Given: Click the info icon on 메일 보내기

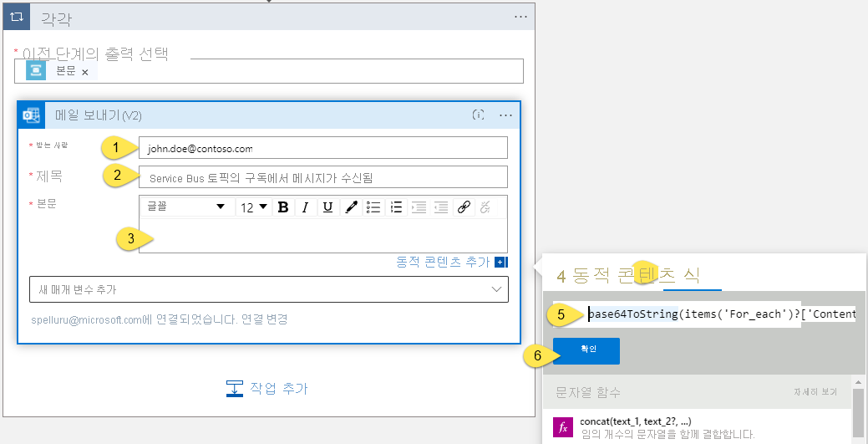Looking at the screenshot, I should (479, 115).
